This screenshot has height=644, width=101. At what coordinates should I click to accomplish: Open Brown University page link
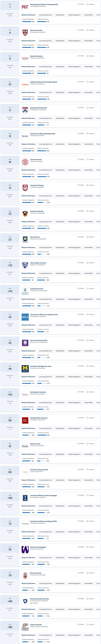[36, 573]
